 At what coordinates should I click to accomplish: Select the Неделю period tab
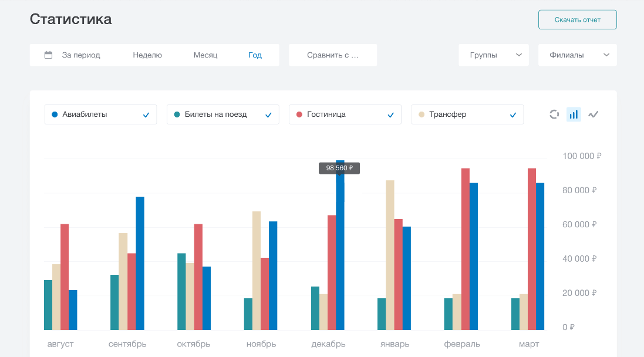click(x=147, y=55)
